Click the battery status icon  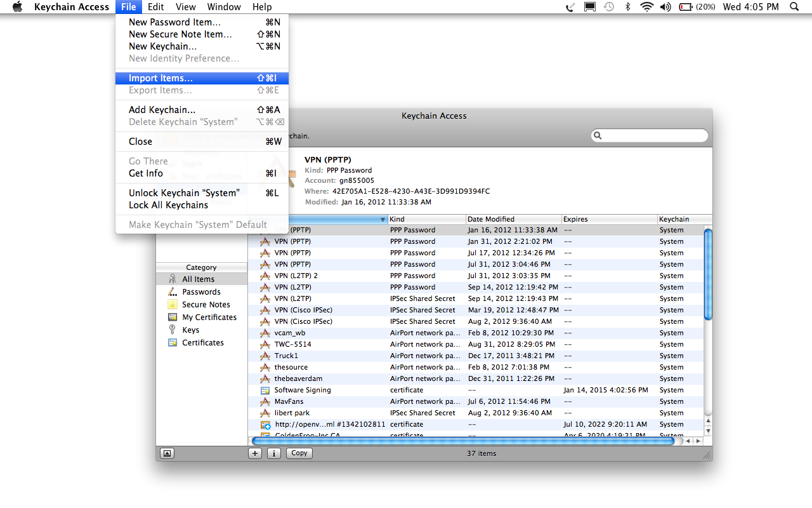[686, 7]
